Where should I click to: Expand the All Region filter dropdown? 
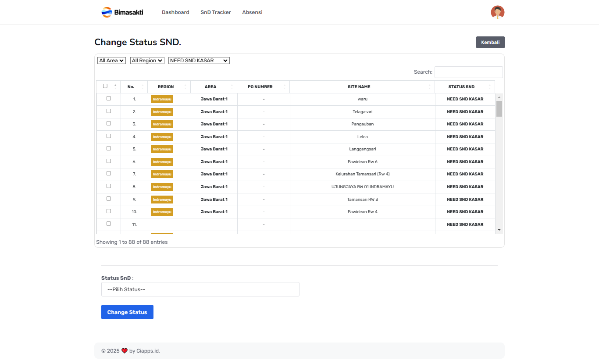tap(147, 61)
